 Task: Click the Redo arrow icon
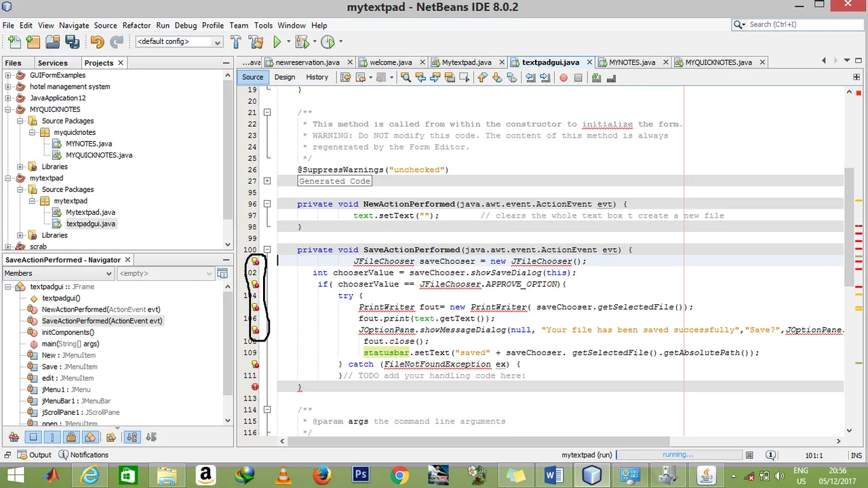[x=117, y=42]
